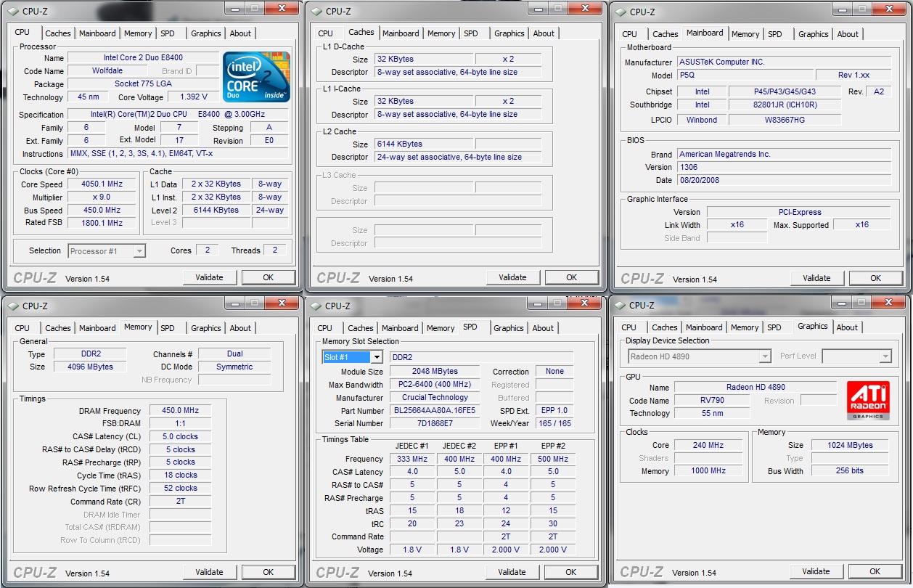Screen dimensions: 913x588
Task: Click the Winbond LPCIO field
Action: coord(703,121)
